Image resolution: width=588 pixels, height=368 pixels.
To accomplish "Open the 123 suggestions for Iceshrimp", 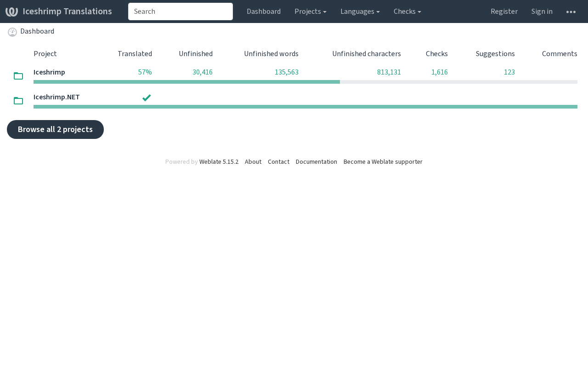I will tap(509, 72).
